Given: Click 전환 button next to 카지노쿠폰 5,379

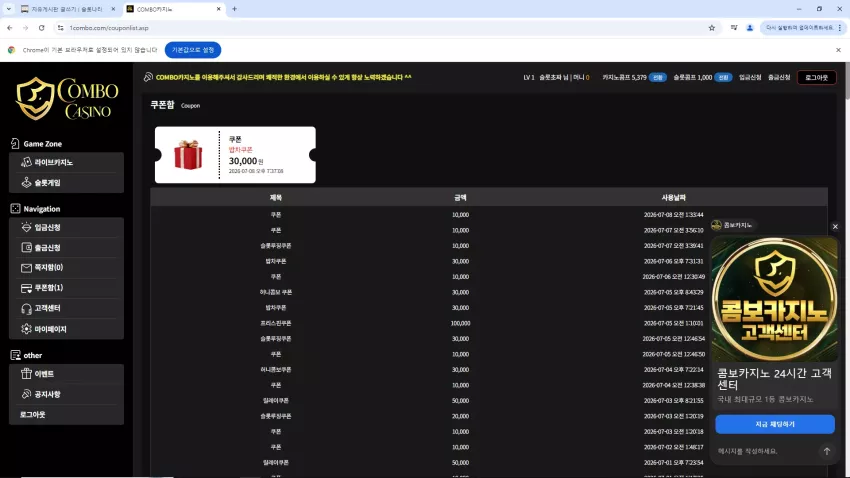Looking at the screenshot, I should tap(658, 77).
